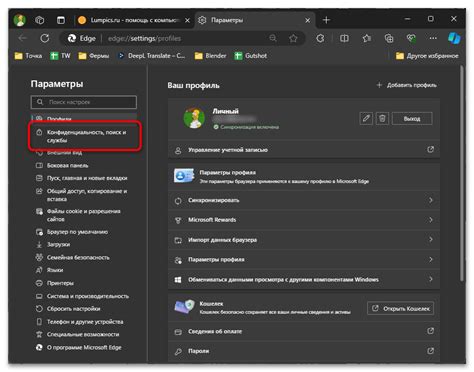
Task: Open the Collections toolbar button
Action: (389, 39)
